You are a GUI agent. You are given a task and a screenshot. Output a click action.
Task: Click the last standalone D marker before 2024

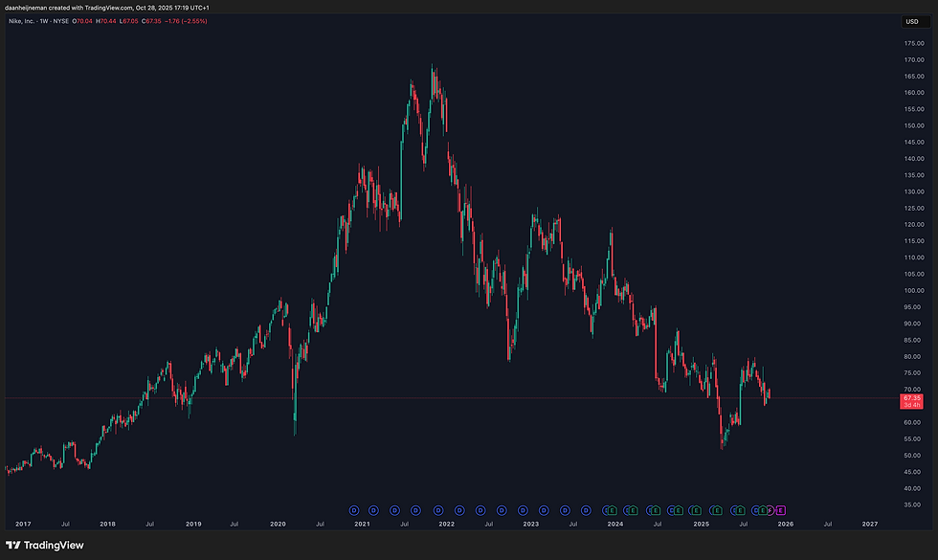tap(586, 510)
